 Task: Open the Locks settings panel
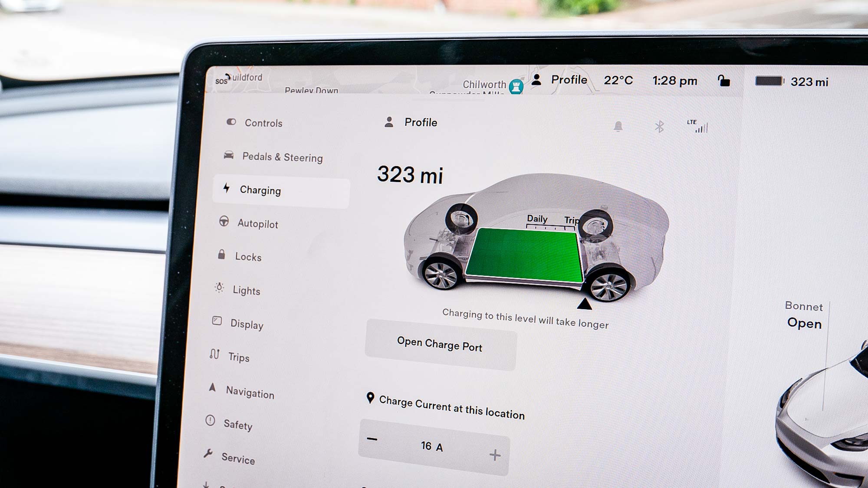[249, 257]
